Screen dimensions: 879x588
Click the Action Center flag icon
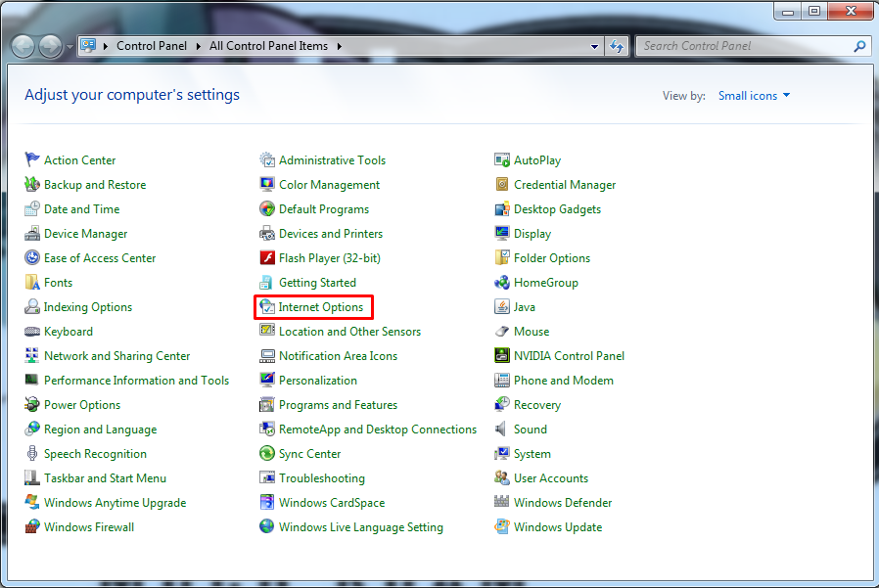coord(32,160)
